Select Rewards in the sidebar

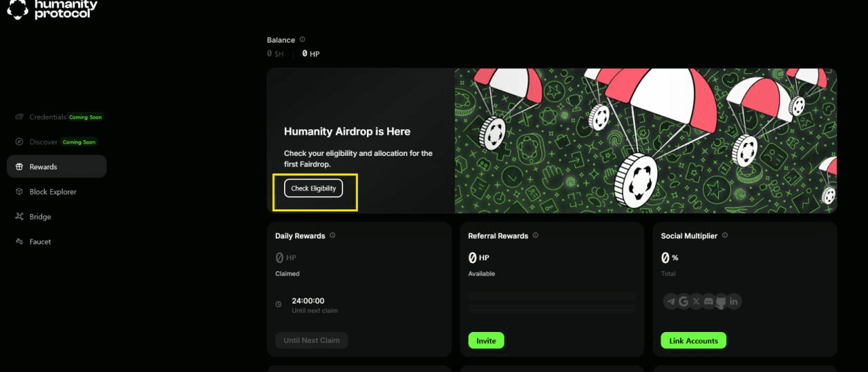57,167
